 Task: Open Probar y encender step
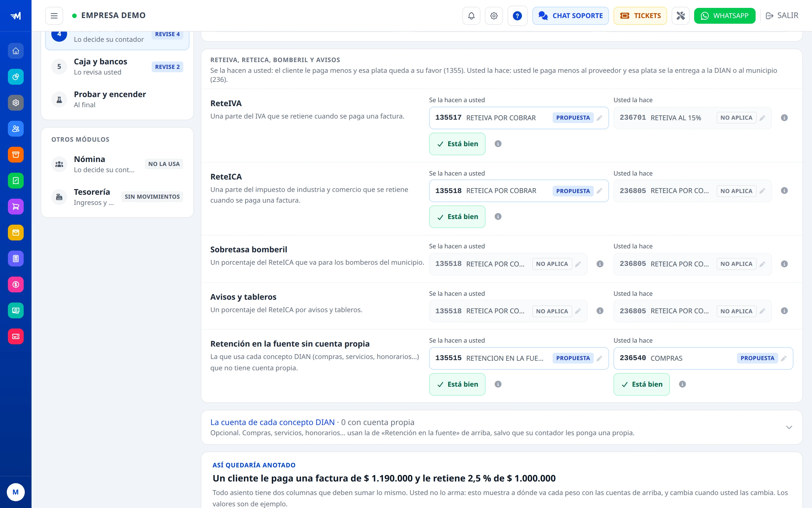point(117,99)
